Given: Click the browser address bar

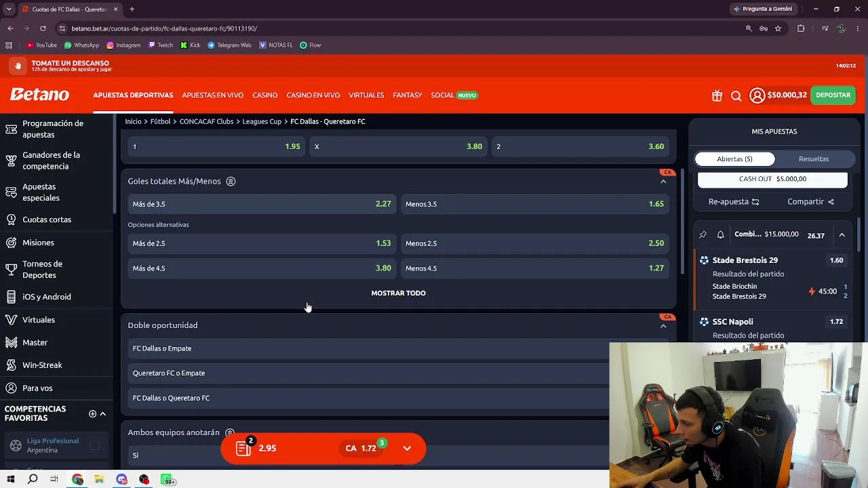Looking at the screenshot, I should click(400, 28).
